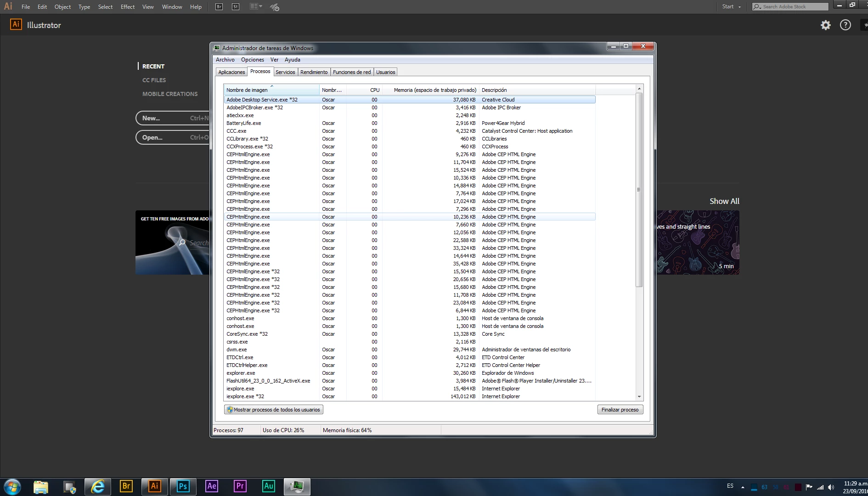
Task: Select ETDCtrlHelper.exe process row
Action: (x=410, y=365)
